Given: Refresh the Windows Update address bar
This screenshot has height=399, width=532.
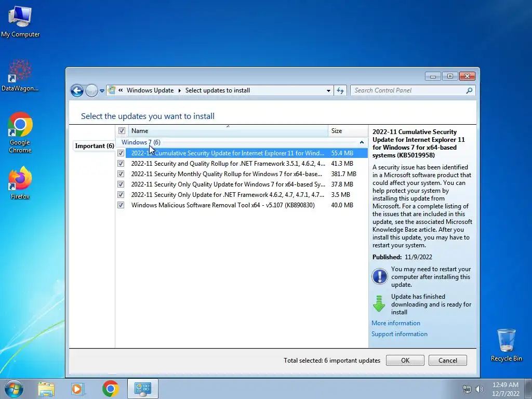Looking at the screenshot, I should coord(340,90).
